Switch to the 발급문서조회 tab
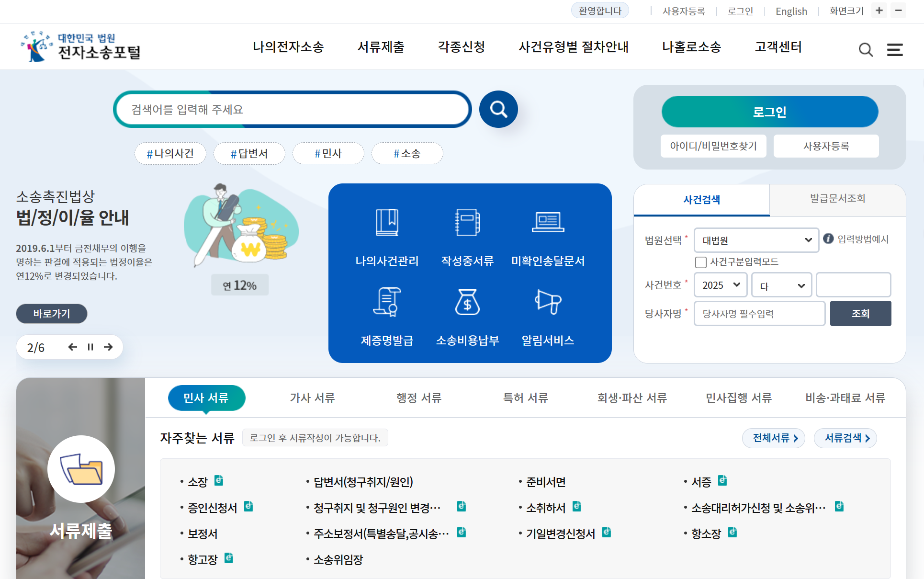The height and width of the screenshot is (579, 924). click(837, 200)
